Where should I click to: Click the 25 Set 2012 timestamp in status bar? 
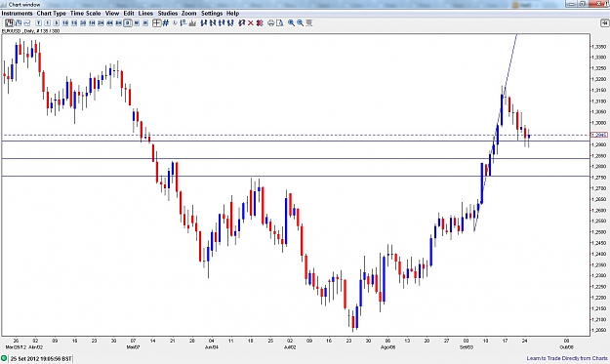pyautogui.click(x=41, y=358)
